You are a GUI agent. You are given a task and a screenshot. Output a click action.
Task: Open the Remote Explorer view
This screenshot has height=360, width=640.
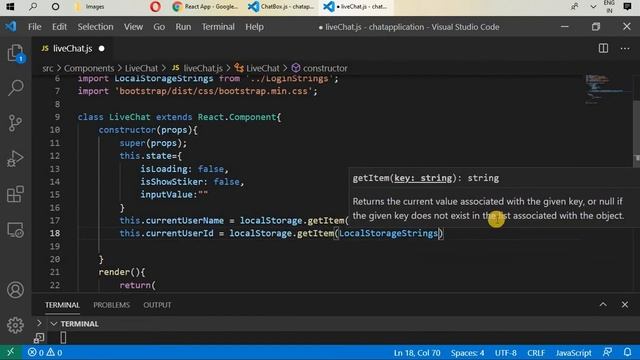[x=16, y=230]
